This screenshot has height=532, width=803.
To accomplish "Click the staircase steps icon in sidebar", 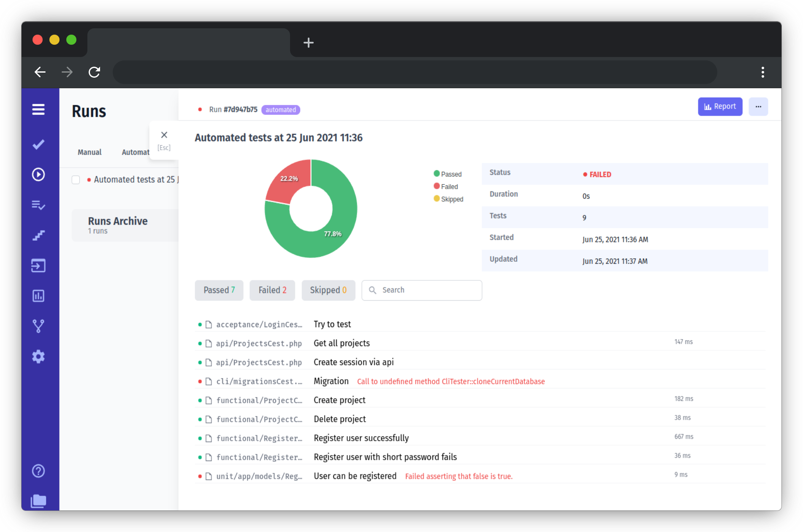I will 38,235.
